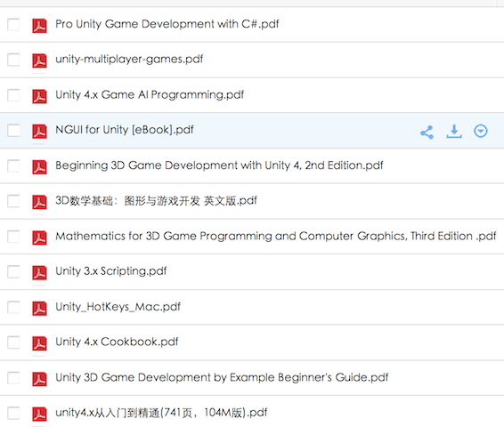The width and height of the screenshot is (504, 427).
Task: Check the box for Unity 3.x Scripting.pdf
Action: click(x=13, y=271)
